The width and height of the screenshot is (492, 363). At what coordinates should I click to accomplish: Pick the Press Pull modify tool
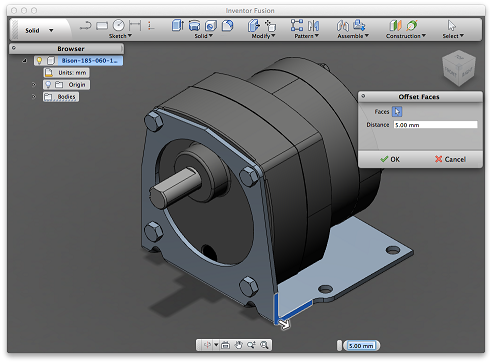pos(254,26)
